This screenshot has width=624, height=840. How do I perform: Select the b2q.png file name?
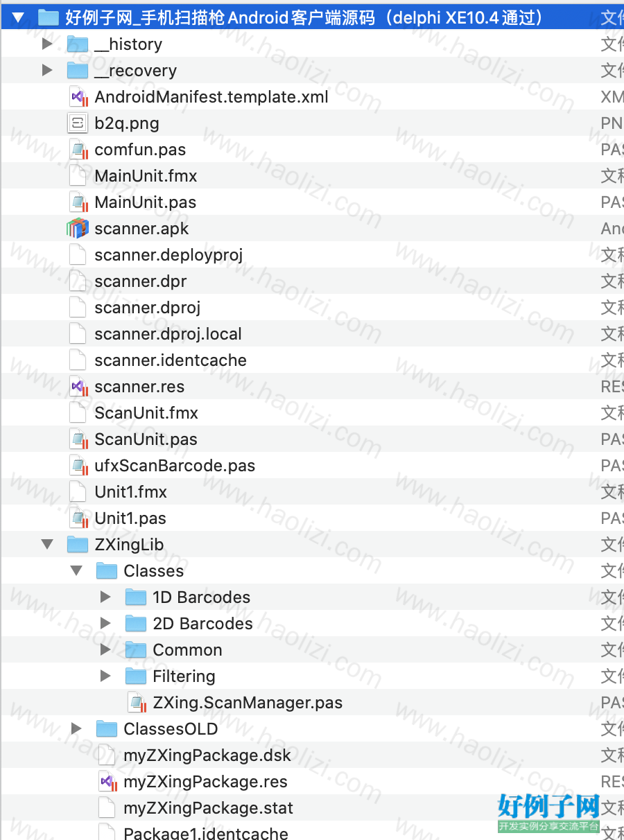[x=127, y=123]
